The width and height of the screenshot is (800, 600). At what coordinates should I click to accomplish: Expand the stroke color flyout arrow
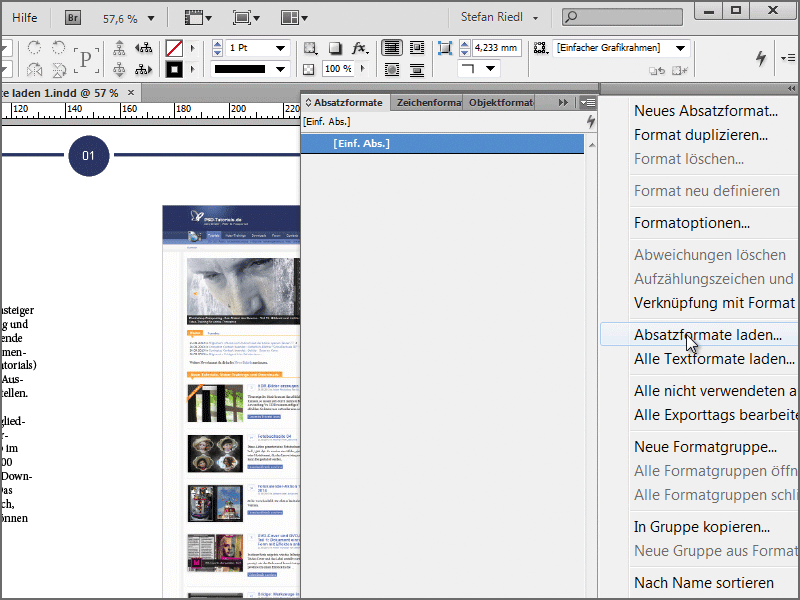(x=192, y=69)
